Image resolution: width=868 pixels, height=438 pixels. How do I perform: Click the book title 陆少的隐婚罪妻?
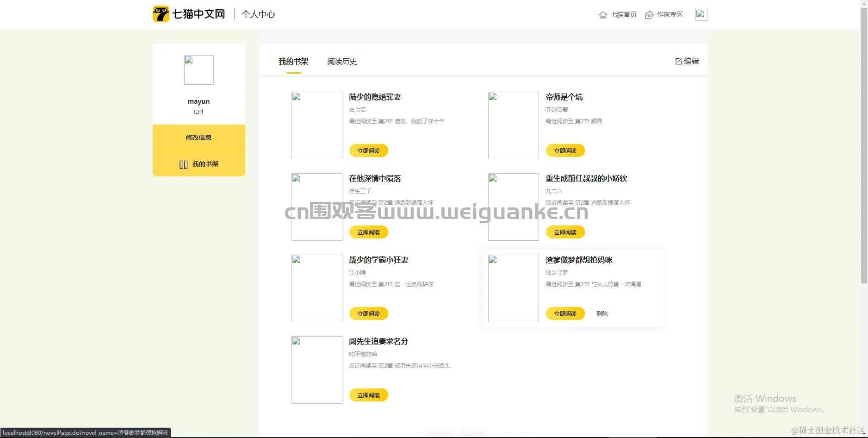375,97
